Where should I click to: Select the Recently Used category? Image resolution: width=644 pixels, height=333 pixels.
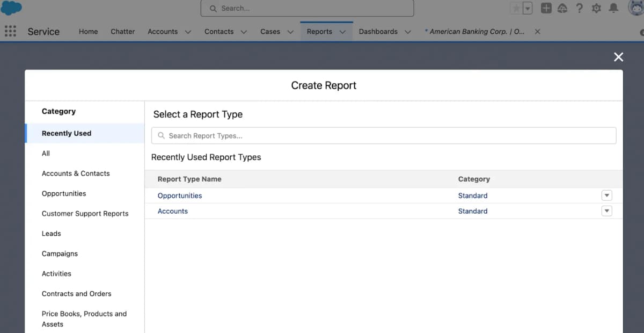click(x=85, y=133)
